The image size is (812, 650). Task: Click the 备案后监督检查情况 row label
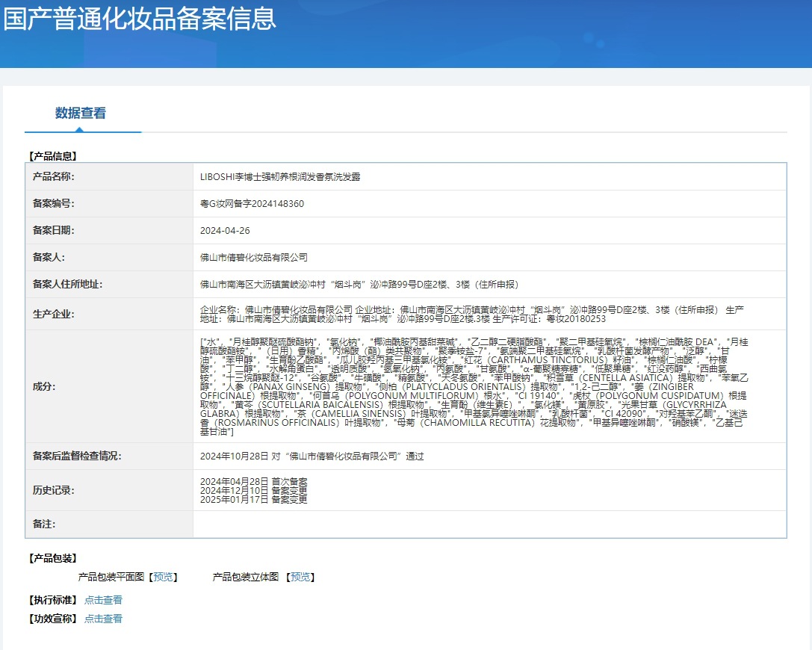coord(77,456)
